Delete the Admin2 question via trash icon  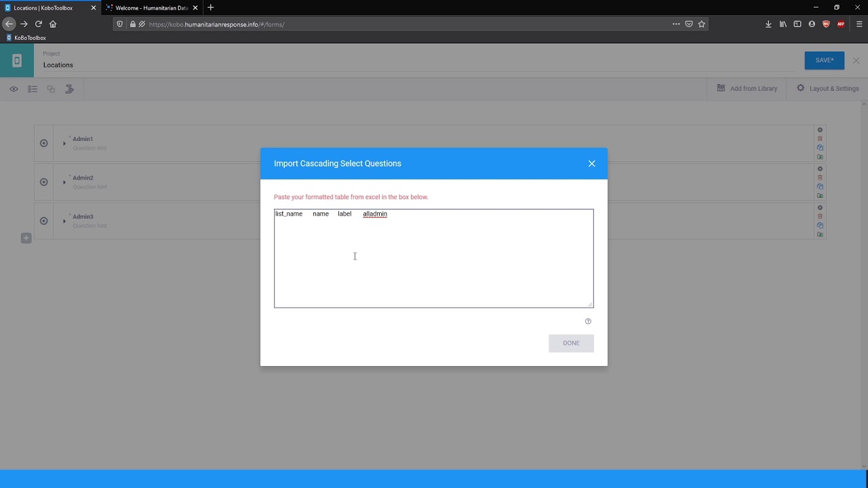click(820, 178)
